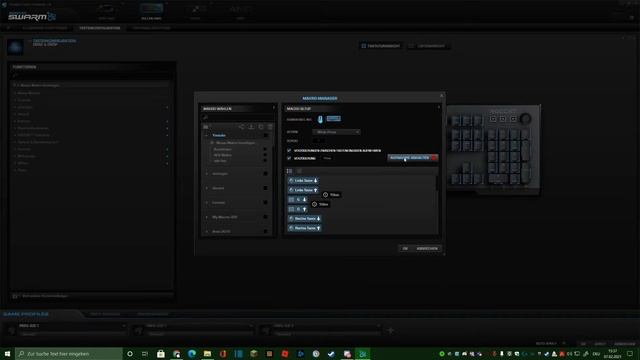This screenshot has height=360, width=640.
Task: Select the tab right of Game Profiles
Action: (105, 314)
